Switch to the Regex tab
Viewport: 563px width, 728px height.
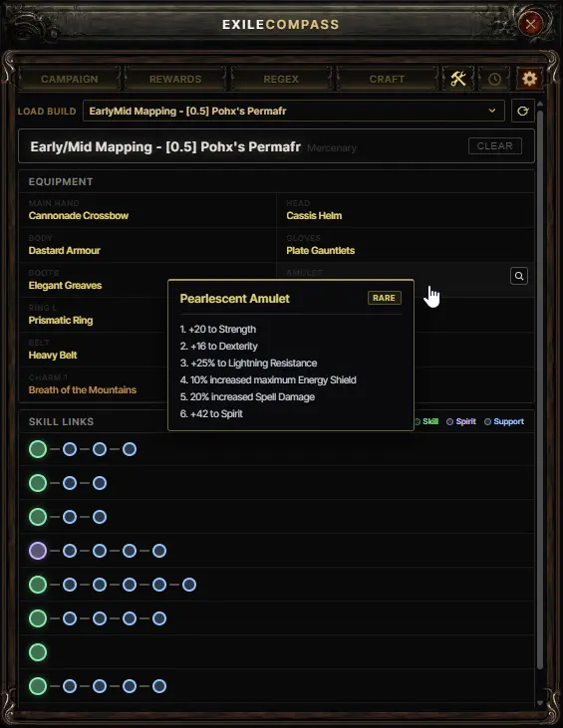281,79
